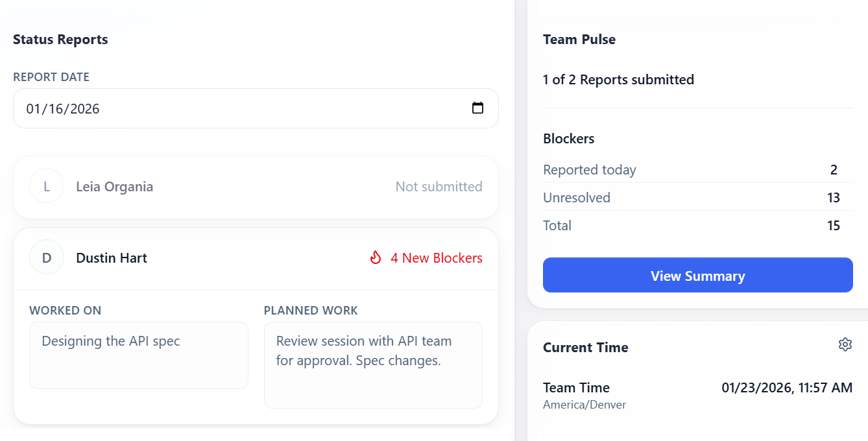
Task: Select Dustin Hart's avatar circle
Action: (x=47, y=258)
